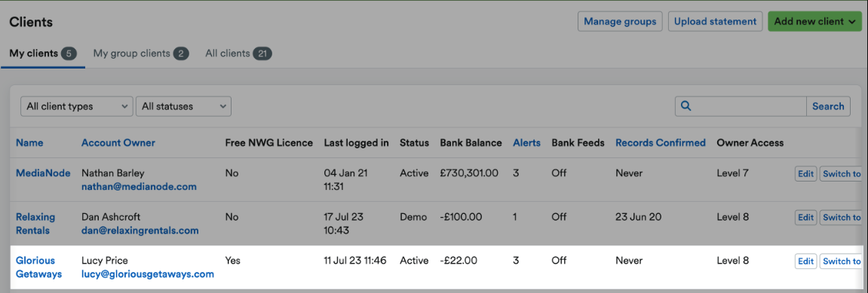Image resolution: width=868 pixels, height=293 pixels.
Task: Sort by Account Owner column header
Action: click(118, 142)
